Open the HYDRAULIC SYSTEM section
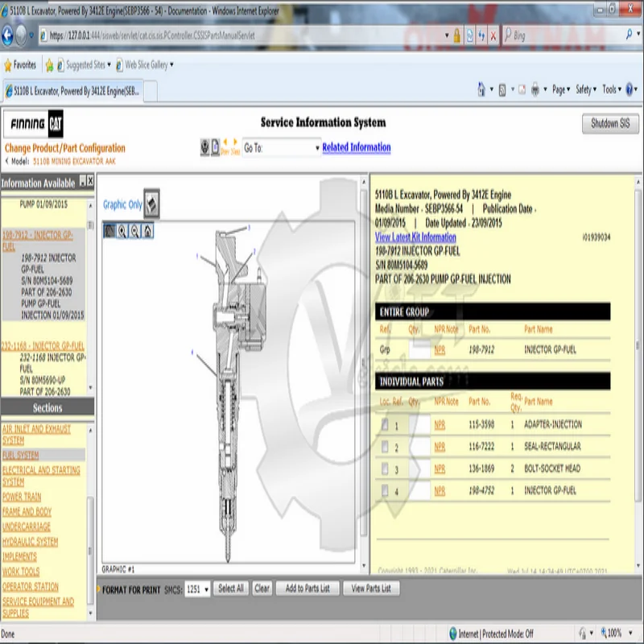The height and width of the screenshot is (644, 644). tap(30, 542)
